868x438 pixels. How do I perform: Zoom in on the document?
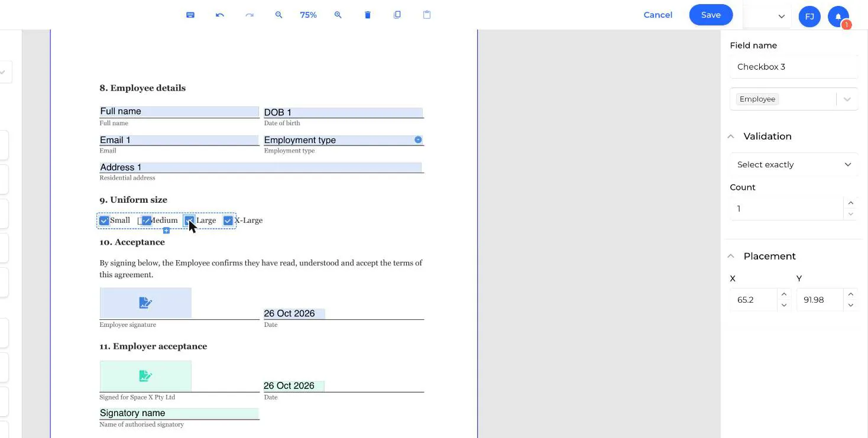click(x=338, y=15)
